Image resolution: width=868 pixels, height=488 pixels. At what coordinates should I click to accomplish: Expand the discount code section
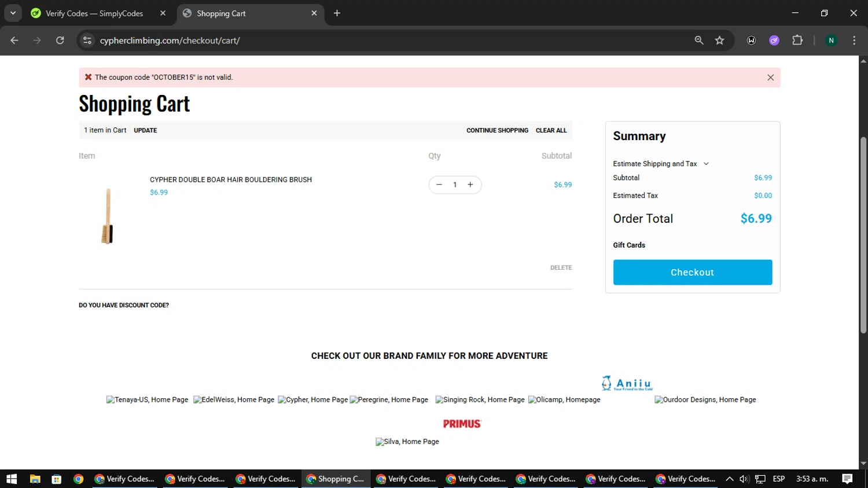(124, 305)
